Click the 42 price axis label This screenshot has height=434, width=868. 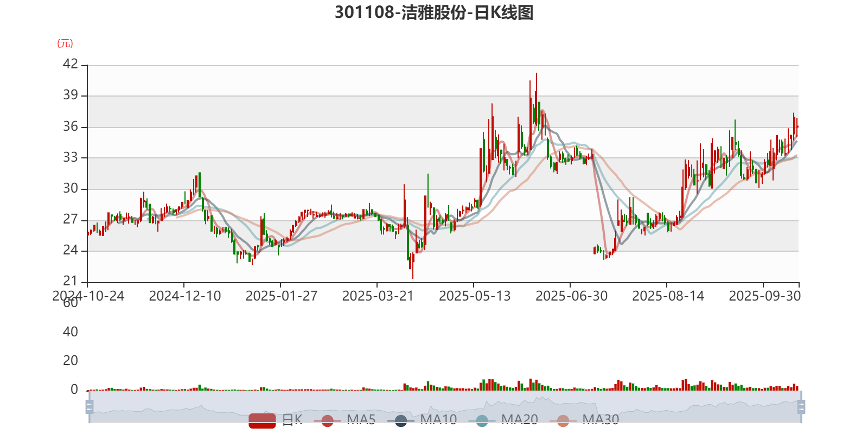(x=71, y=64)
